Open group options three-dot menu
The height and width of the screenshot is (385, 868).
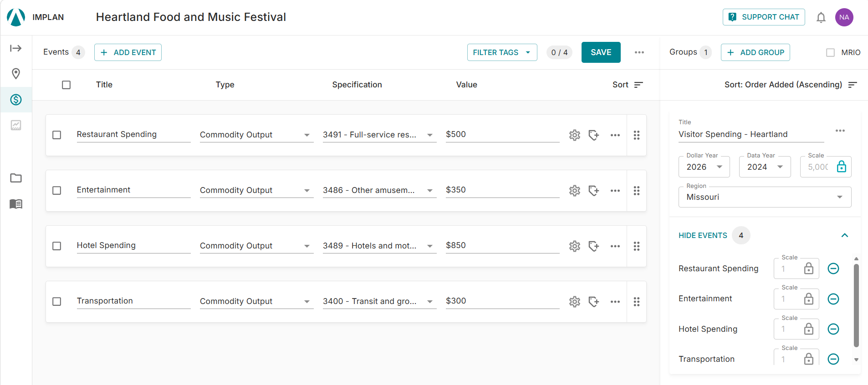coord(840,131)
